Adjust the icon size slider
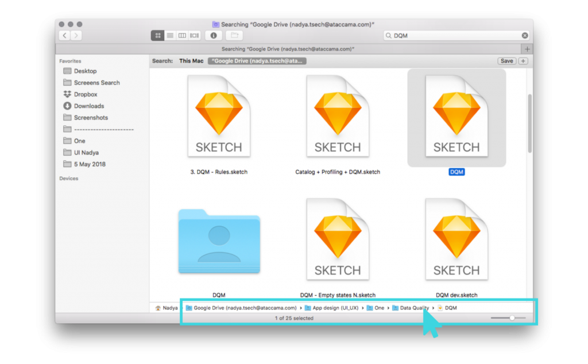The image size is (588, 364). [x=512, y=318]
